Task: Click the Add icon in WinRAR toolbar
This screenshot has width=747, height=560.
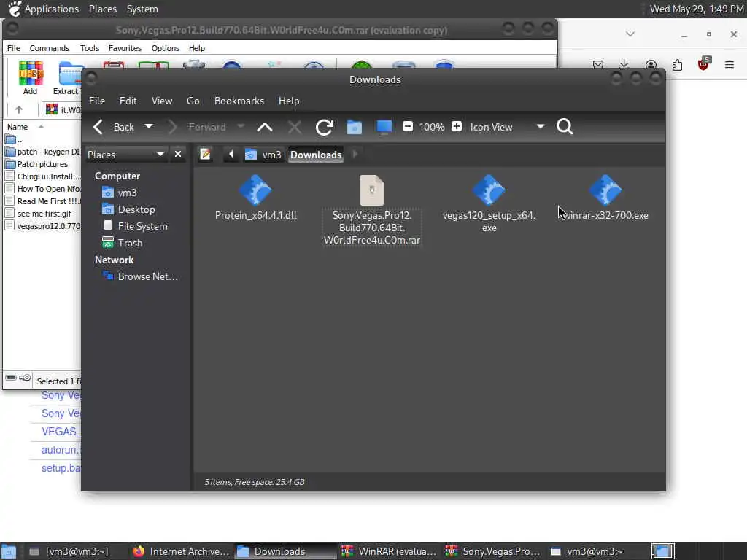Action: (31, 77)
